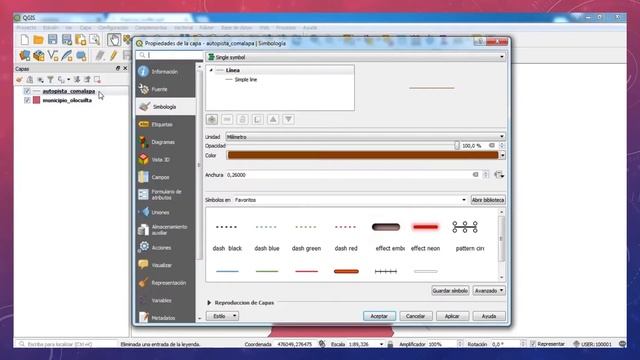The image size is (640, 360).
Task: Go to Almacenamiento auxiliar section
Action: (x=165, y=230)
